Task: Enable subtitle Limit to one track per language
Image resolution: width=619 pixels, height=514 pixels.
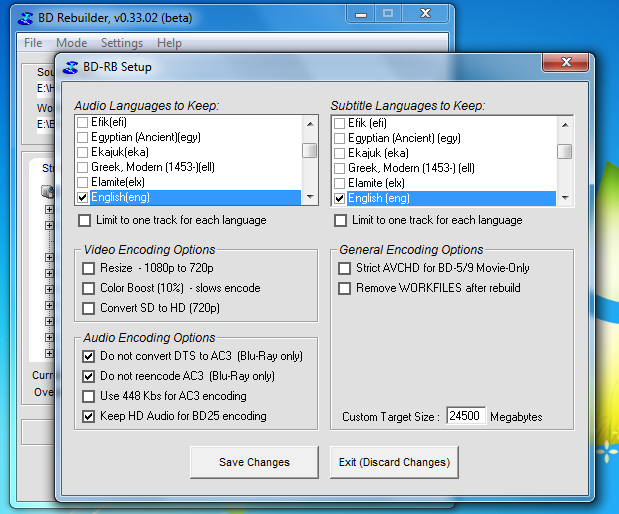Action: click(x=340, y=220)
